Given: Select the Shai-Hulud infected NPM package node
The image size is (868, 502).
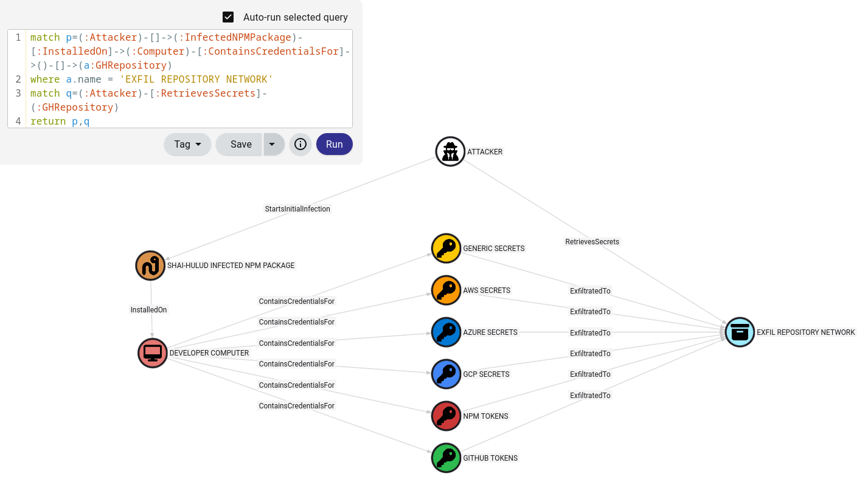Looking at the screenshot, I should click(x=150, y=266).
